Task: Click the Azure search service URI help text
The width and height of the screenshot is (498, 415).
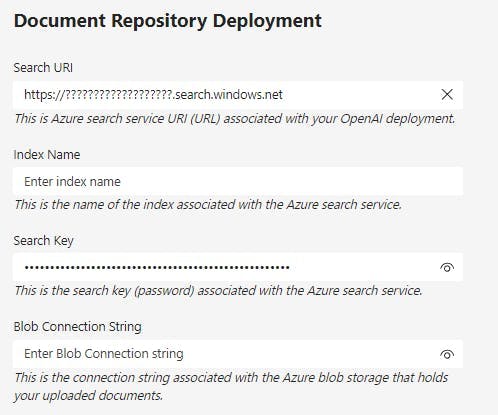Action: tap(235, 119)
